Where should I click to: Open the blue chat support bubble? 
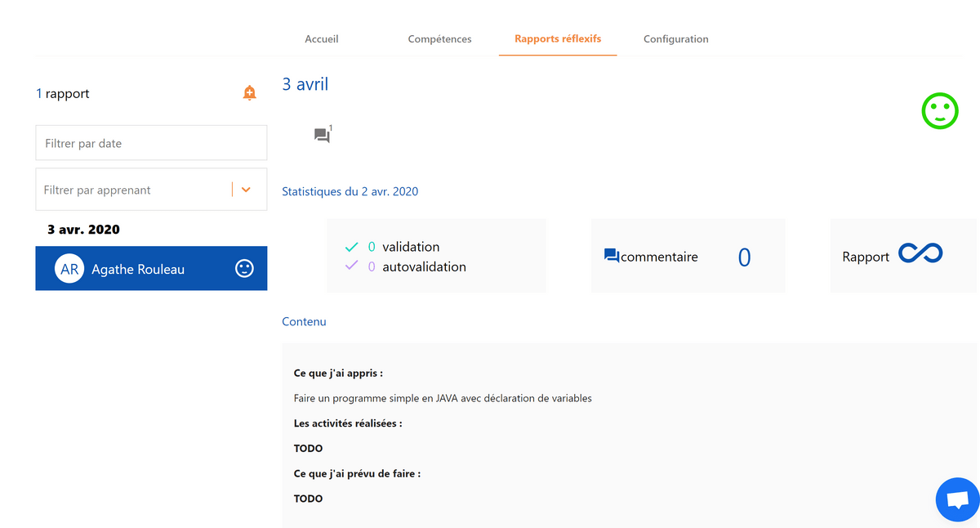(957, 499)
